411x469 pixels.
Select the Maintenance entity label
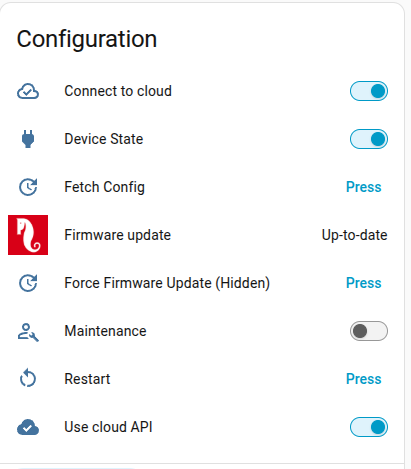point(105,331)
